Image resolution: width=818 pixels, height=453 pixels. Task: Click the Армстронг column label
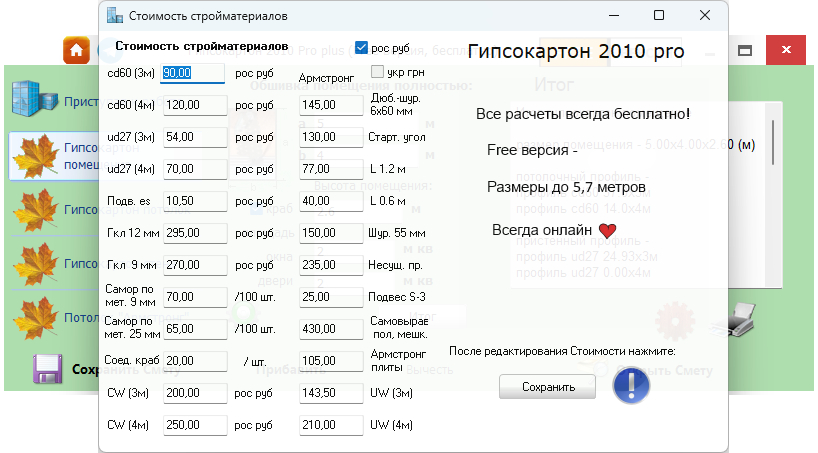coord(326,78)
